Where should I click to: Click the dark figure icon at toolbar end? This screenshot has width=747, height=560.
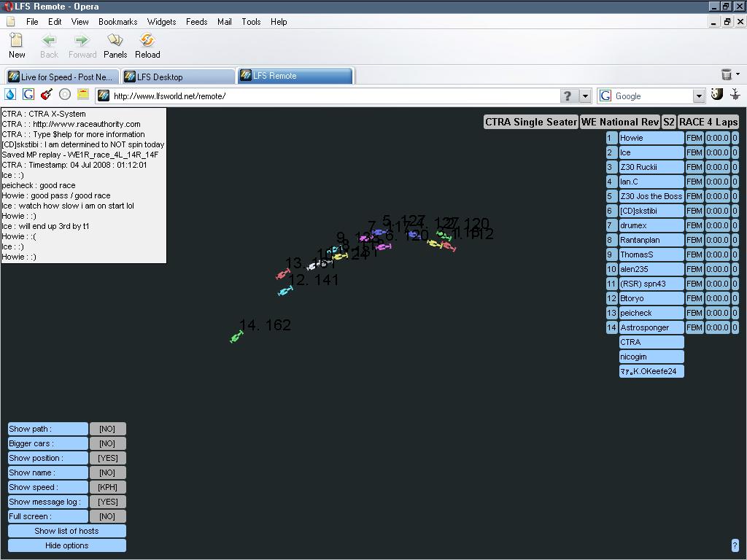coord(735,94)
